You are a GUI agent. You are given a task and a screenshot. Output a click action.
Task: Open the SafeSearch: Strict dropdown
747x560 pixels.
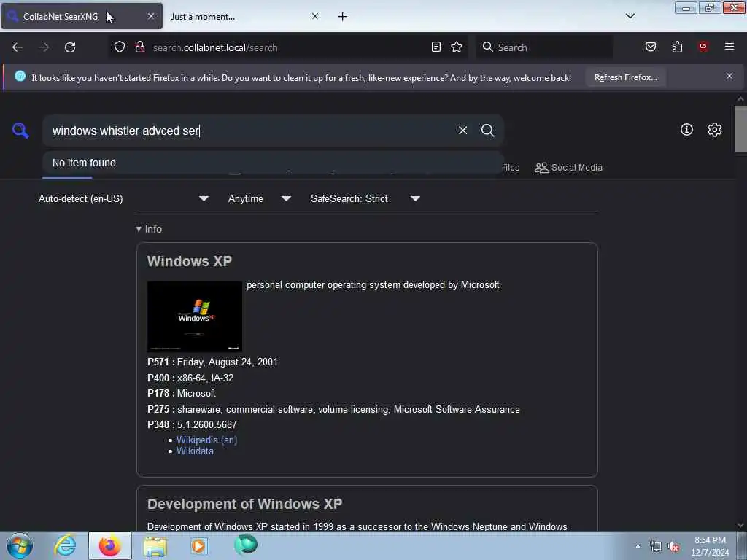(365, 198)
